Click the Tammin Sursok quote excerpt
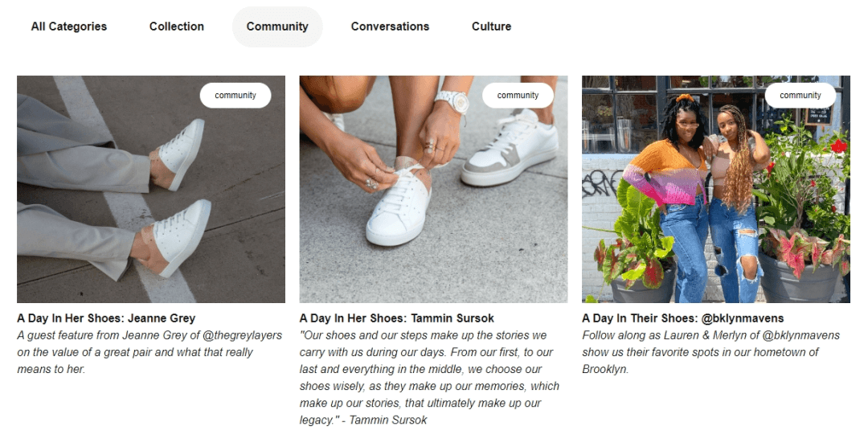The height and width of the screenshot is (443, 868). coord(429,378)
